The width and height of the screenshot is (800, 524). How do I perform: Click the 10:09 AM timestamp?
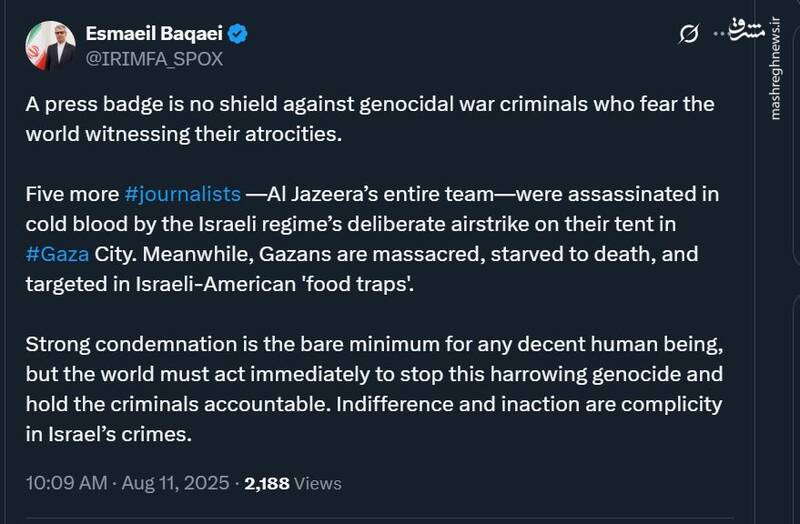click(64, 483)
